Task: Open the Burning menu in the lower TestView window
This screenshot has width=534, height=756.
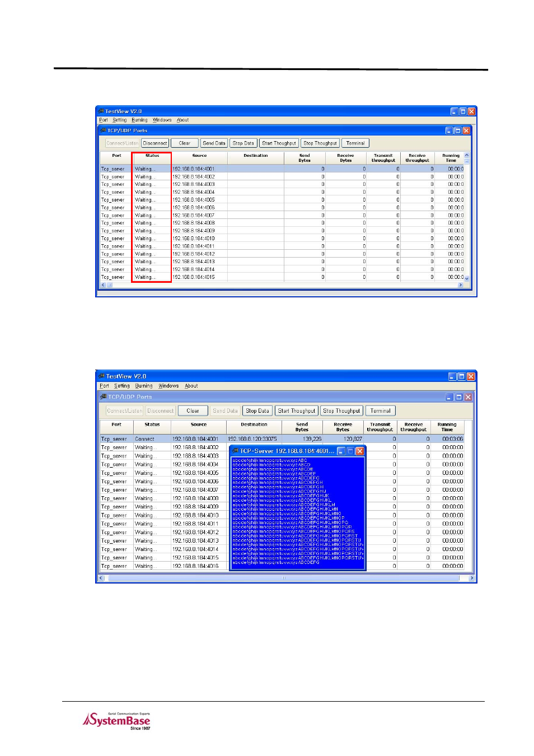Action: click(144, 386)
